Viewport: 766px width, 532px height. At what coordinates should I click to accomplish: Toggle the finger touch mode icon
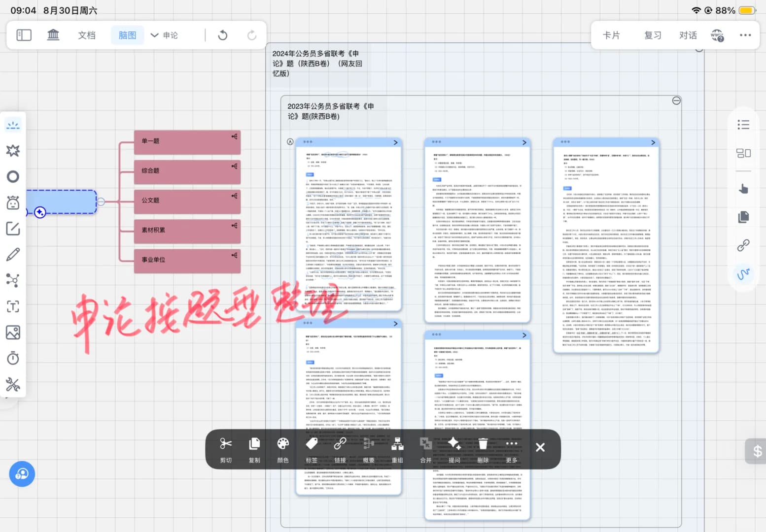[743, 189]
